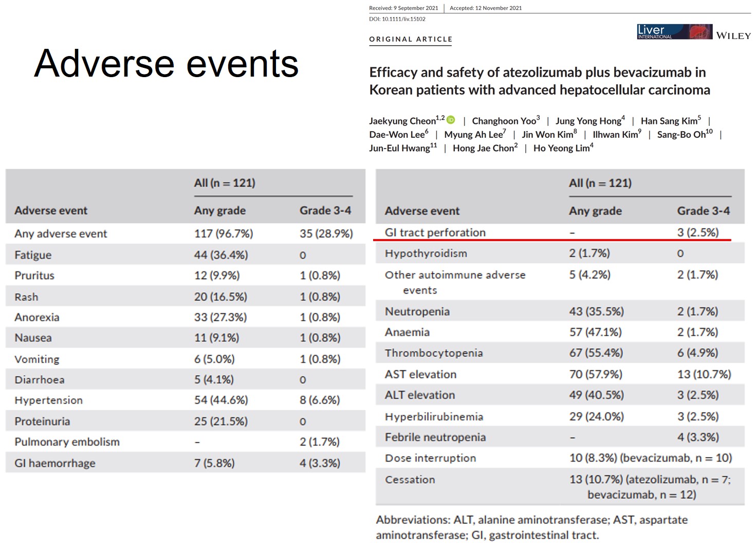The height and width of the screenshot is (547, 756).
Task: Click author name Sang-Bo Oh
Action: point(685,134)
